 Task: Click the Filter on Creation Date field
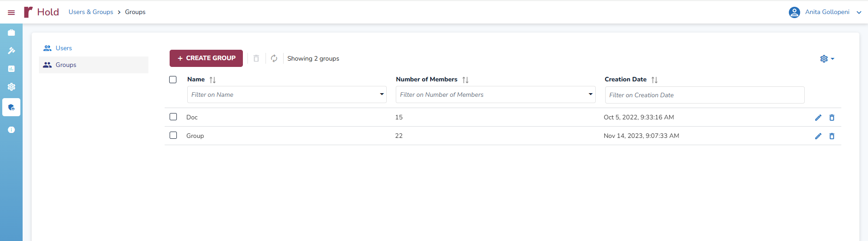pyautogui.click(x=704, y=95)
